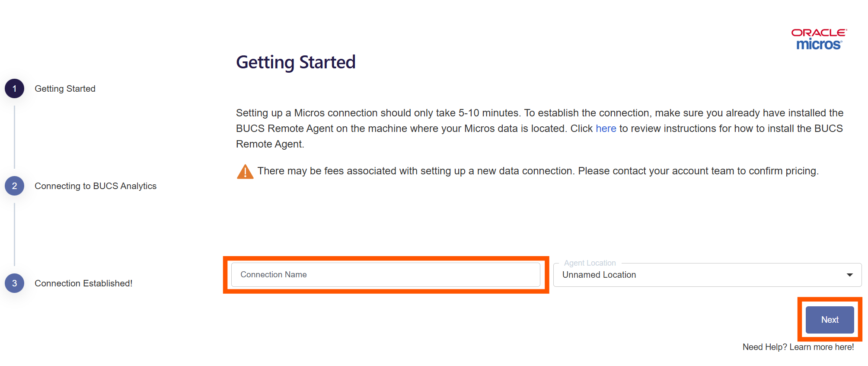This screenshot has height=366, width=868.
Task: Select the Getting Started step label
Action: click(x=65, y=89)
